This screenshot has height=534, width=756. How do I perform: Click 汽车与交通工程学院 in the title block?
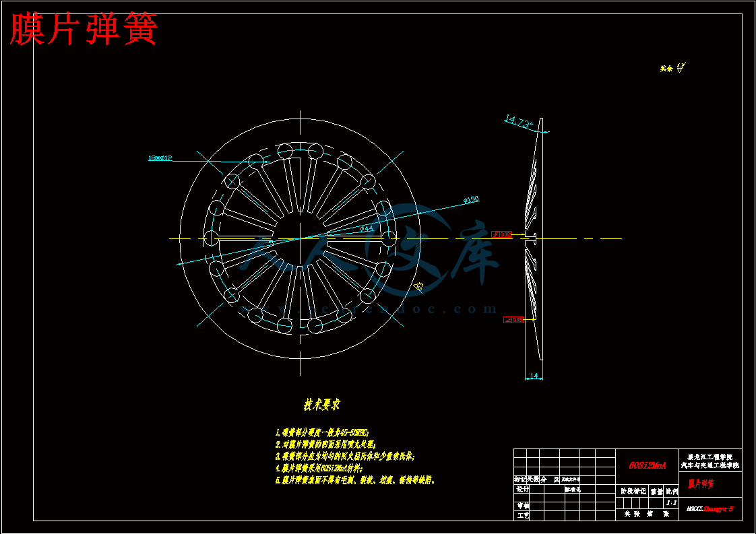(x=710, y=465)
